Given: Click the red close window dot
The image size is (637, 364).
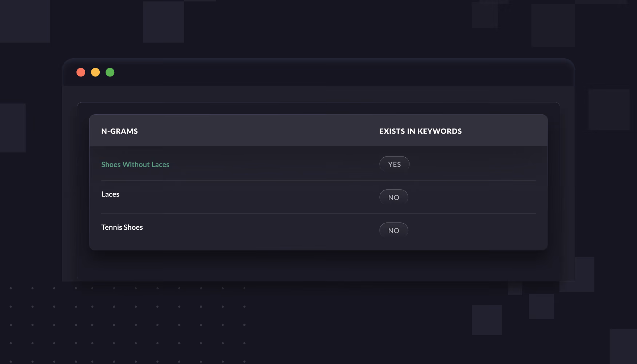Looking at the screenshot, I should point(81,72).
